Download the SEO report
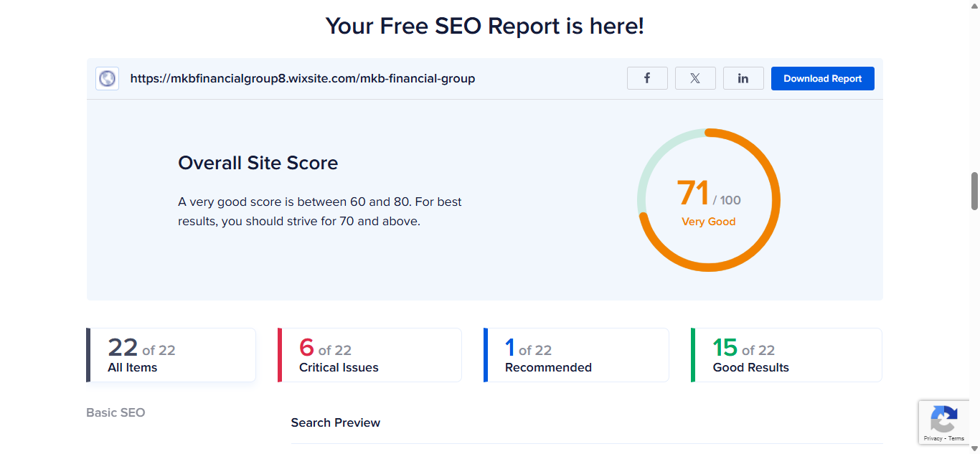The width and height of the screenshot is (980, 454). point(823,78)
